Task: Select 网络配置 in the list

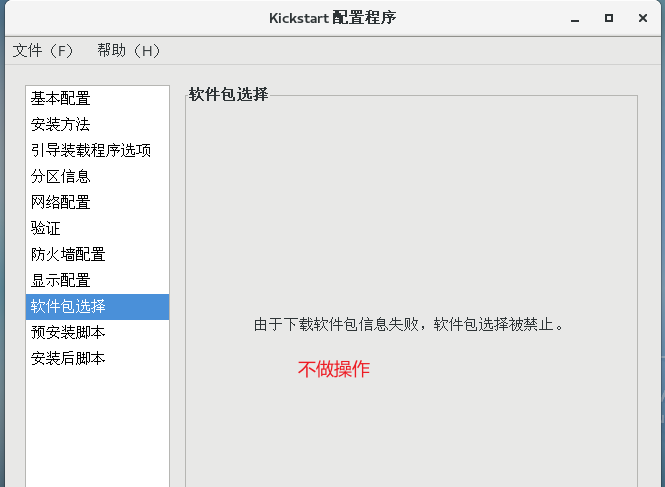Action: 98,202
